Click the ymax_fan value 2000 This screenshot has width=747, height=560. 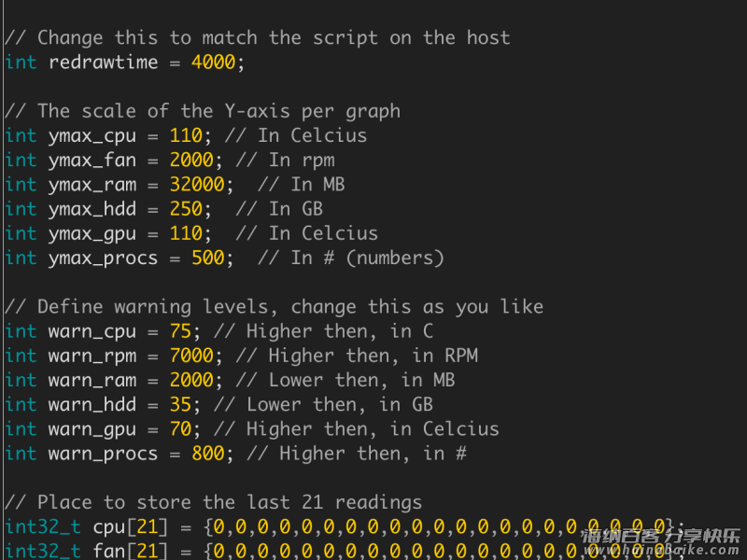[x=191, y=160]
